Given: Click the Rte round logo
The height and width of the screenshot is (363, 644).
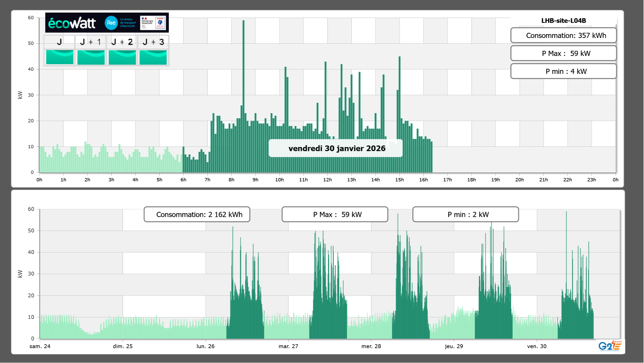Looking at the screenshot, I should tap(111, 23).
